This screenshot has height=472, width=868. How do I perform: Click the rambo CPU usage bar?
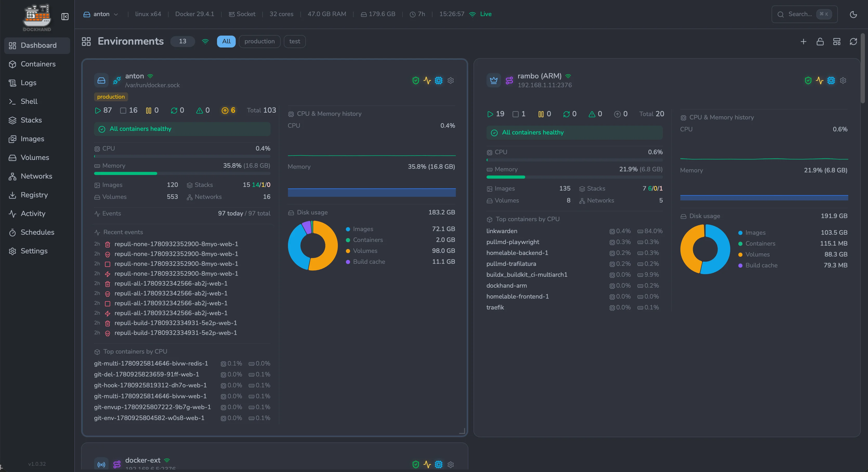[575, 160]
